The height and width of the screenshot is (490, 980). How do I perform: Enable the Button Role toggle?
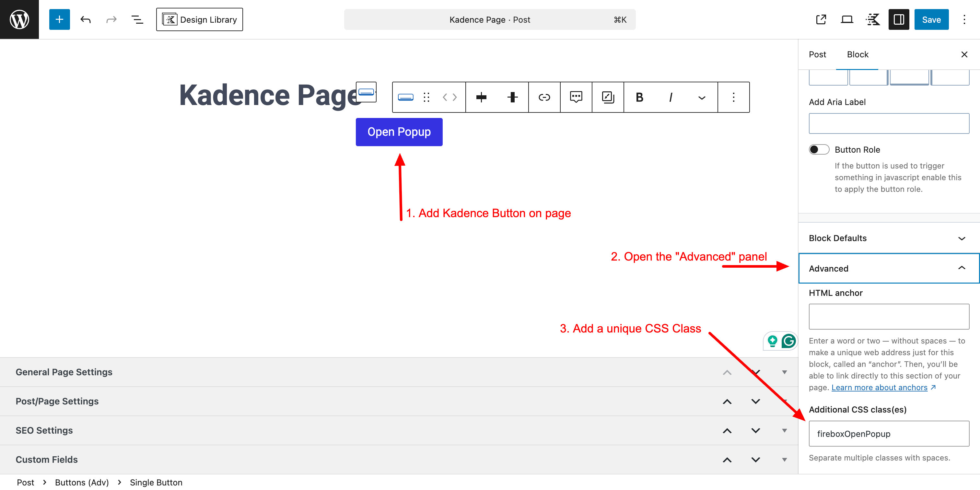tap(819, 149)
